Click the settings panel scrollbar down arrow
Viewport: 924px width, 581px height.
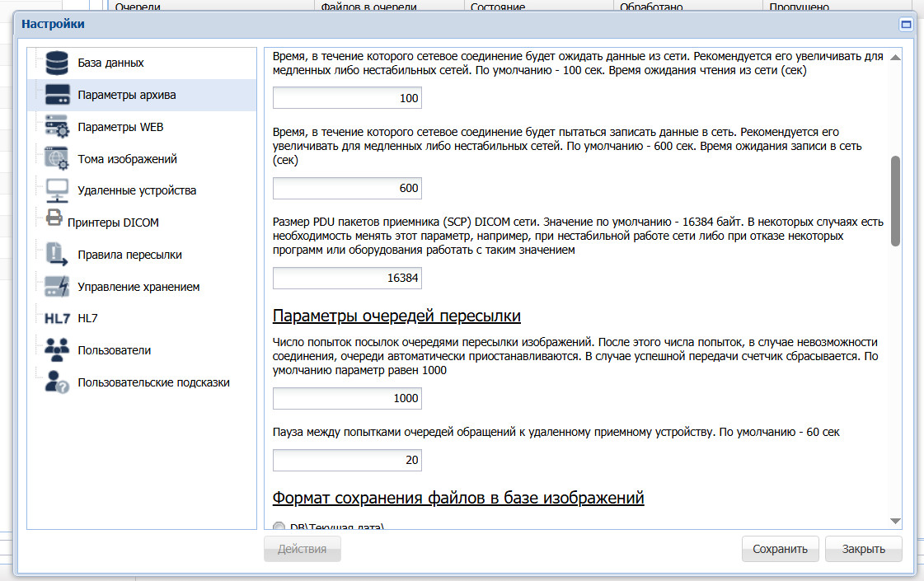895,521
